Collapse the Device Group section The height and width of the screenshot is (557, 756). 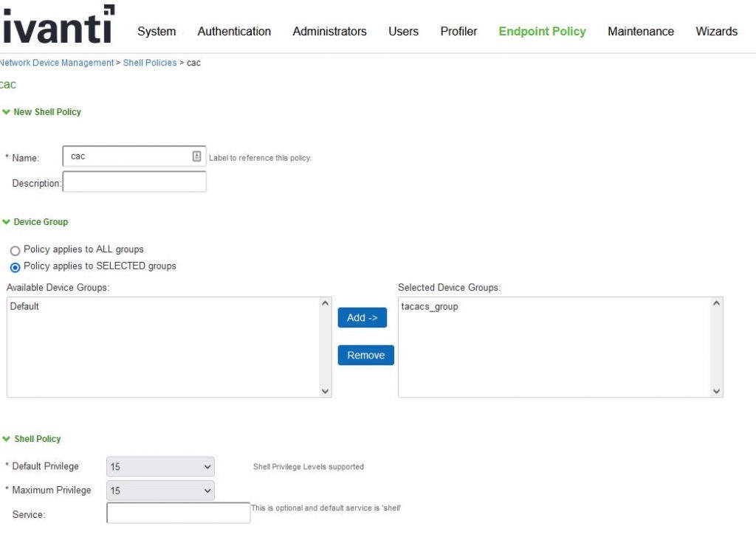pos(7,221)
